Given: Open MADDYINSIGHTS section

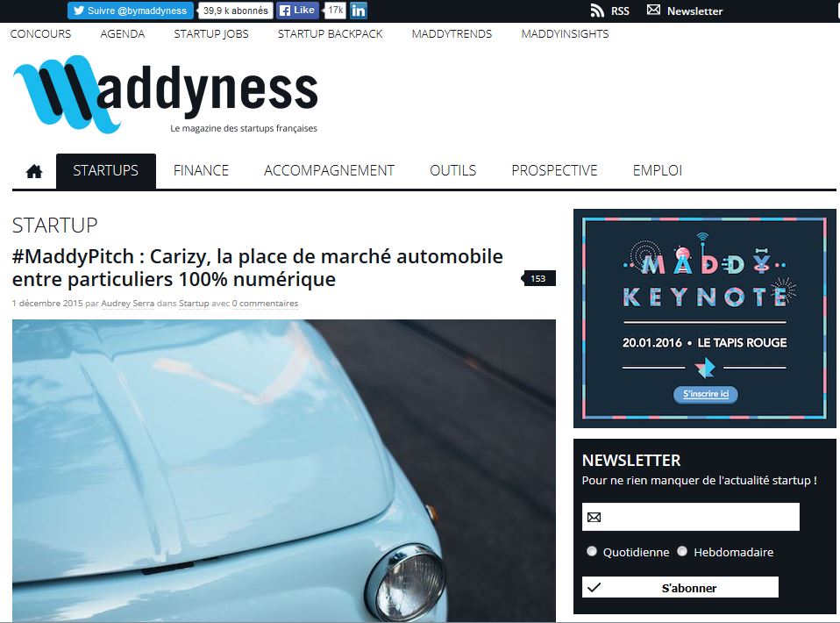Looking at the screenshot, I should [565, 33].
